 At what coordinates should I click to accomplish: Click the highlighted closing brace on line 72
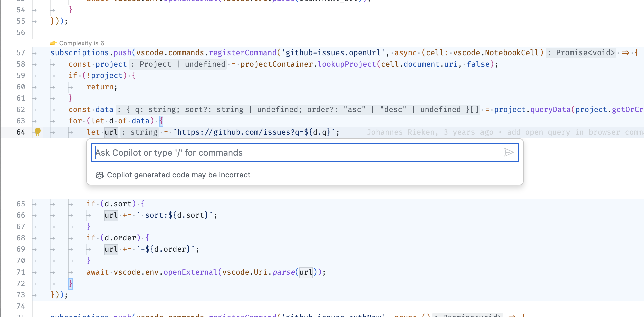pyautogui.click(x=71, y=283)
